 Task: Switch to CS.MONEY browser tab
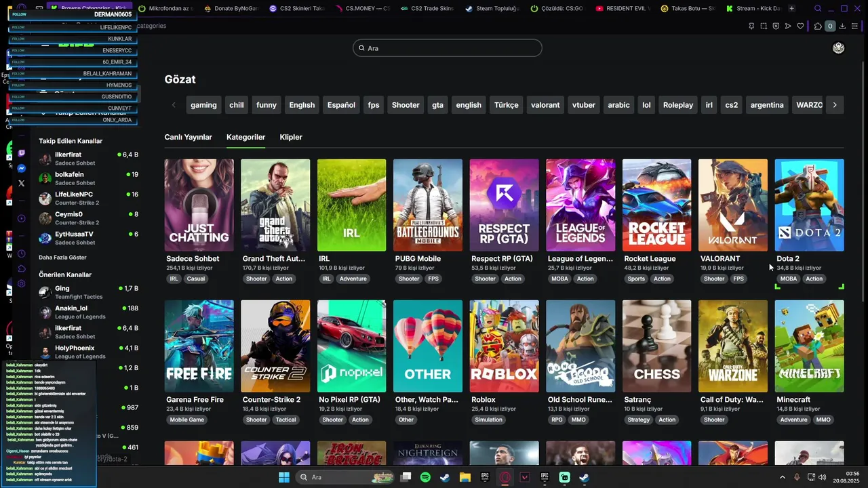[x=362, y=9]
